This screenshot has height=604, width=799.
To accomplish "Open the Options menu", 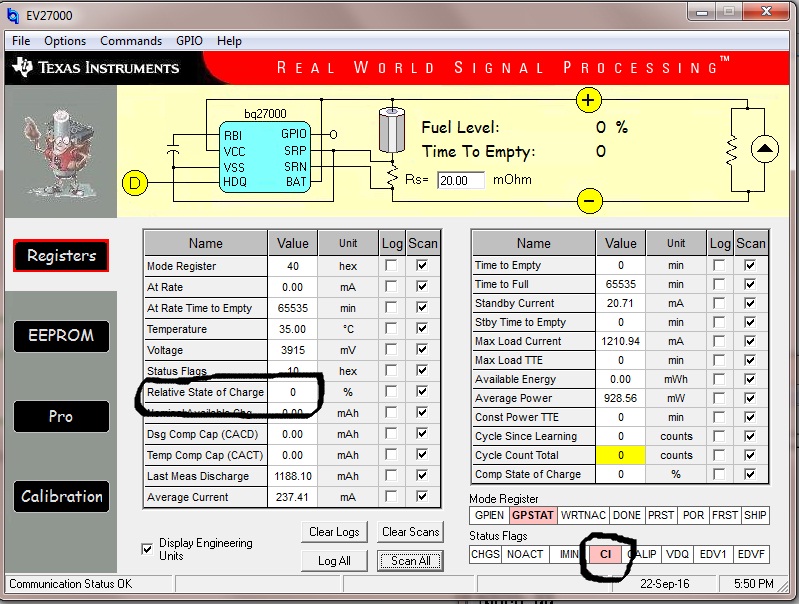I will (65, 41).
